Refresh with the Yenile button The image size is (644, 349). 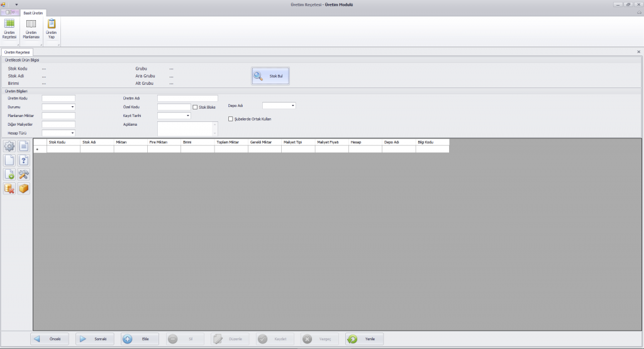(365, 339)
